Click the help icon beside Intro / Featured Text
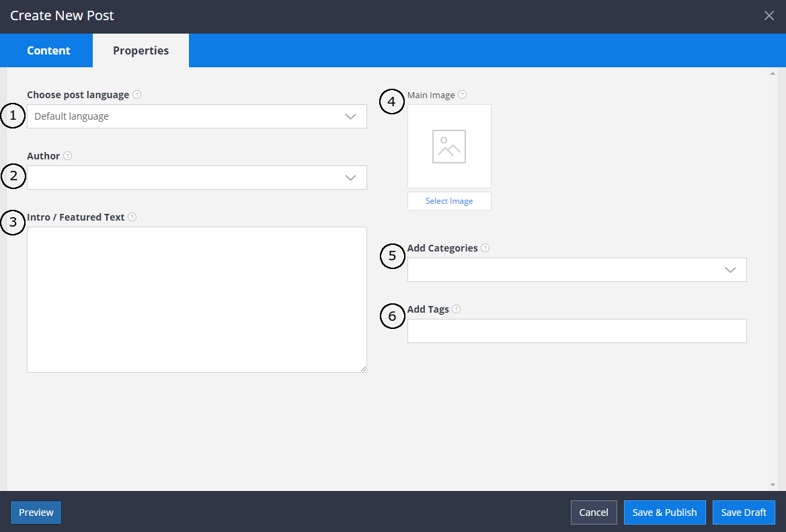 (132, 217)
